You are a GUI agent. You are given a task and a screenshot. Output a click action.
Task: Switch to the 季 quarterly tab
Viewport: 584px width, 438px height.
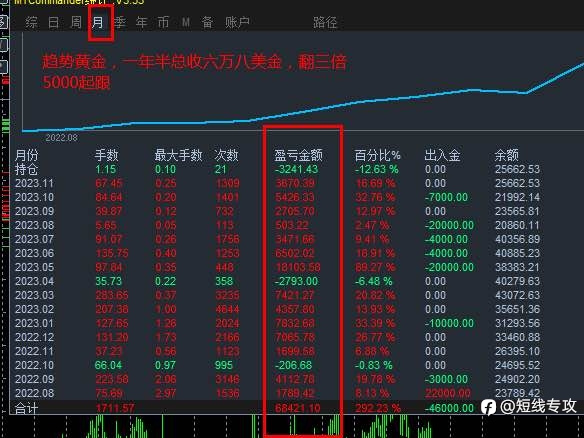point(120,22)
